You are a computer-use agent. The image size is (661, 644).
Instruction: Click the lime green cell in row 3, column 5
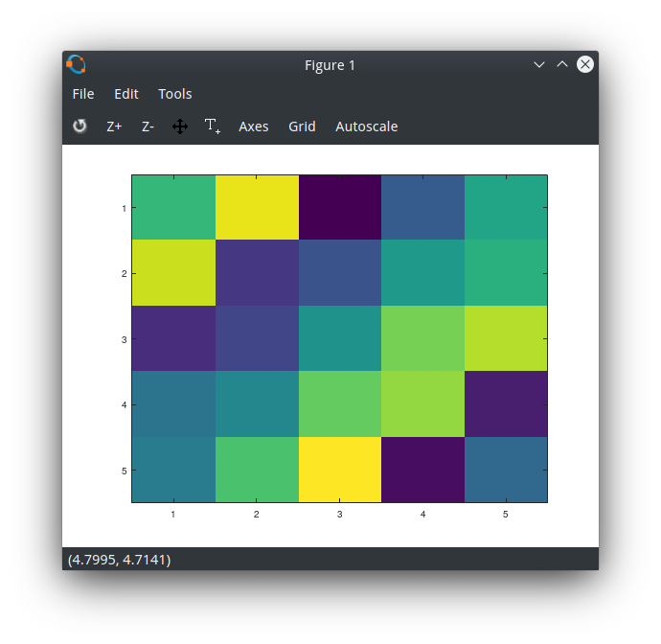pyautogui.click(x=506, y=338)
